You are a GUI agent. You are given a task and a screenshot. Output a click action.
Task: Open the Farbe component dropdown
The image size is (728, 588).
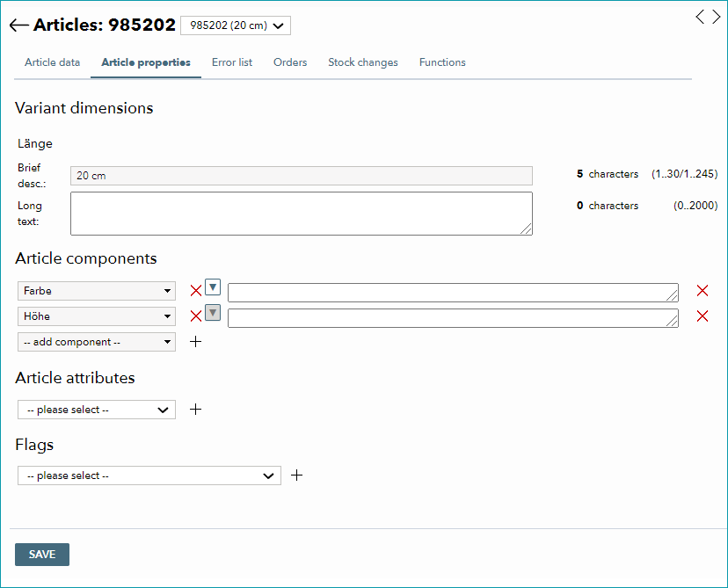click(x=97, y=291)
